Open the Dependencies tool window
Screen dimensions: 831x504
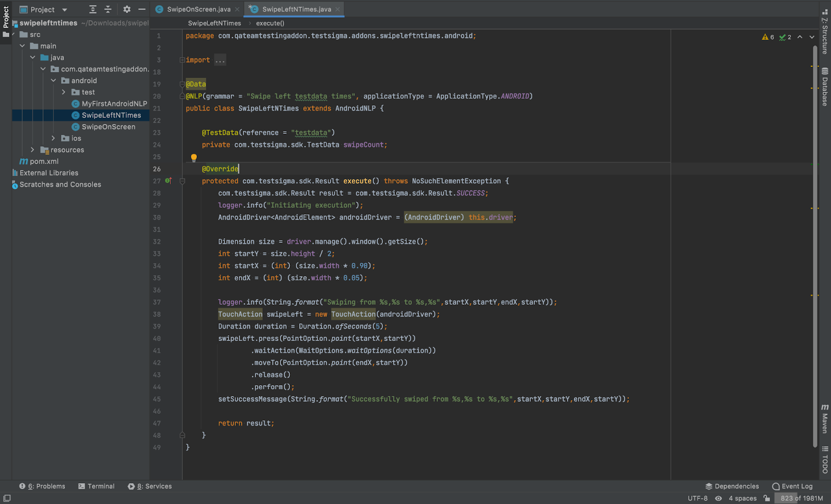(x=732, y=486)
